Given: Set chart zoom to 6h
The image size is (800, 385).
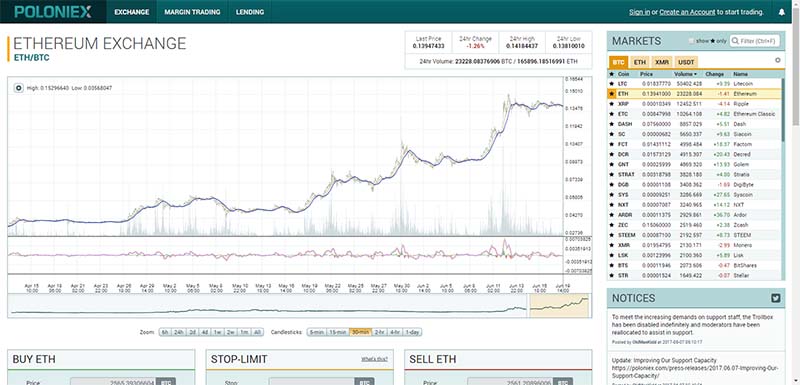Looking at the screenshot, I should (165, 332).
